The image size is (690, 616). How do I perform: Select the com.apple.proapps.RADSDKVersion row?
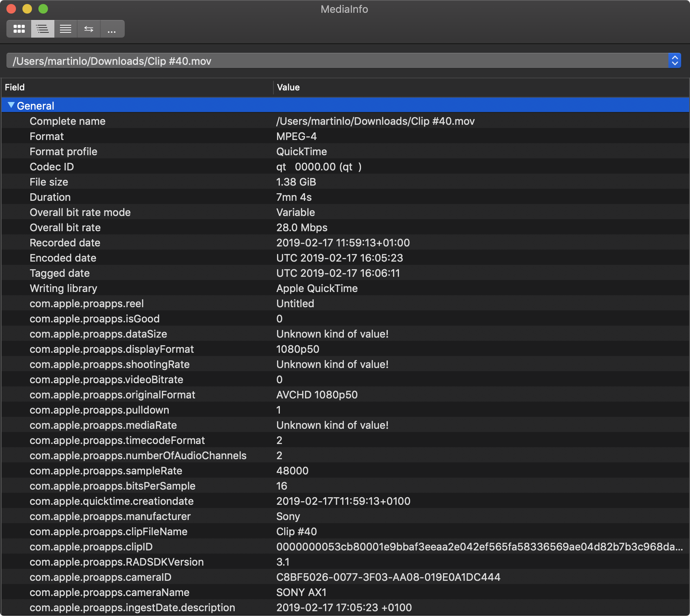345,562
